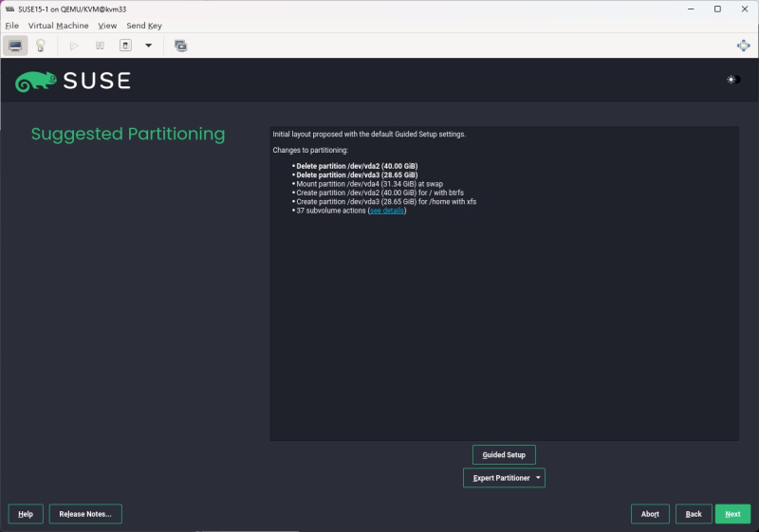Power on the virtual machine
Viewport: 759px width, 532px height.
point(74,46)
